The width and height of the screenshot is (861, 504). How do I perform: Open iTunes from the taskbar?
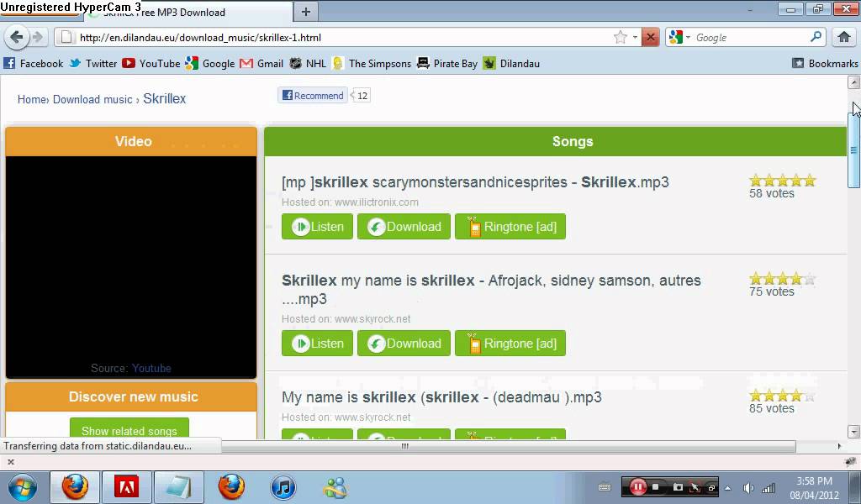click(283, 487)
